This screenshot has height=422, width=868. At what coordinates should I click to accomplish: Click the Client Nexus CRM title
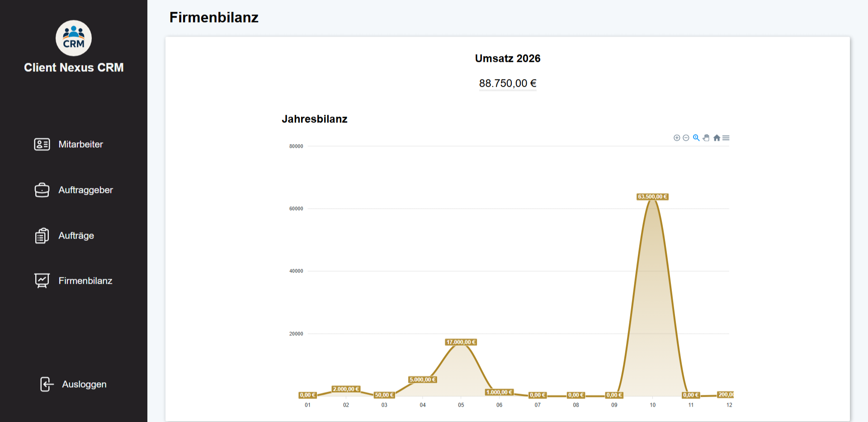(74, 67)
